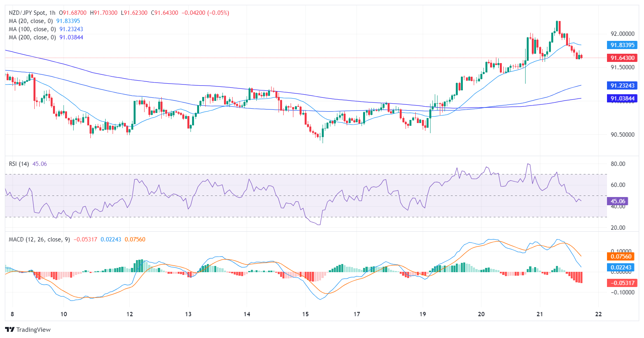Click the RSI (14) indicator legend

tap(19, 164)
